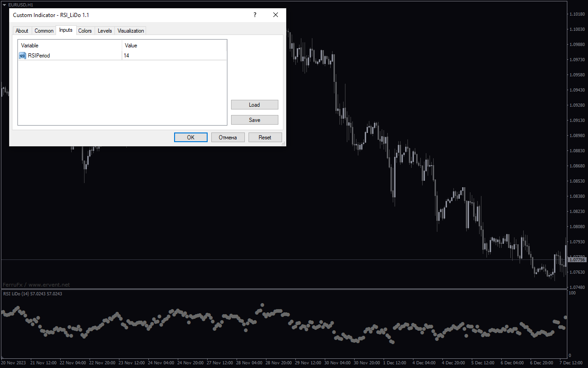This screenshot has height=368, width=588.
Task: Click the Reset button
Action: click(x=265, y=138)
